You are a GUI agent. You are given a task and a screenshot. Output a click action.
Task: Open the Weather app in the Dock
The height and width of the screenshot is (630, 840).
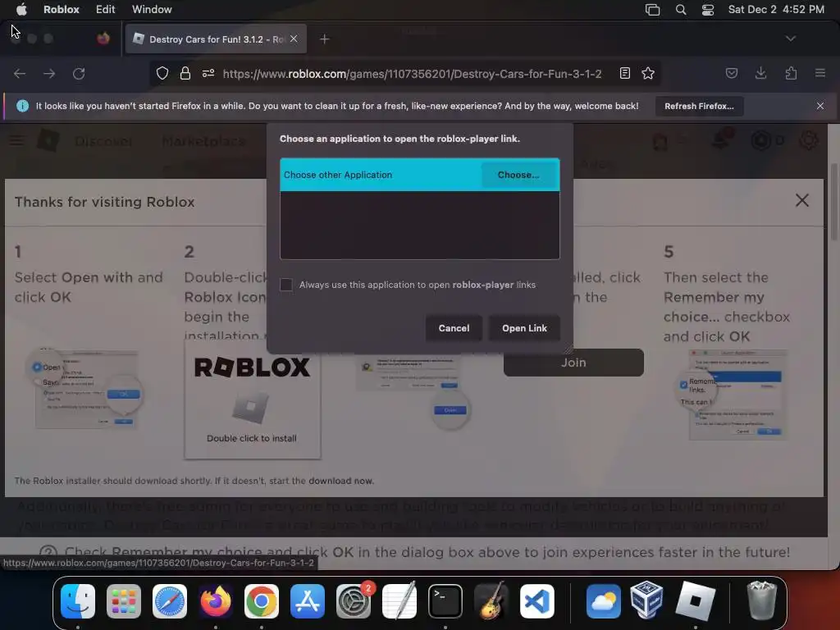pos(604,601)
